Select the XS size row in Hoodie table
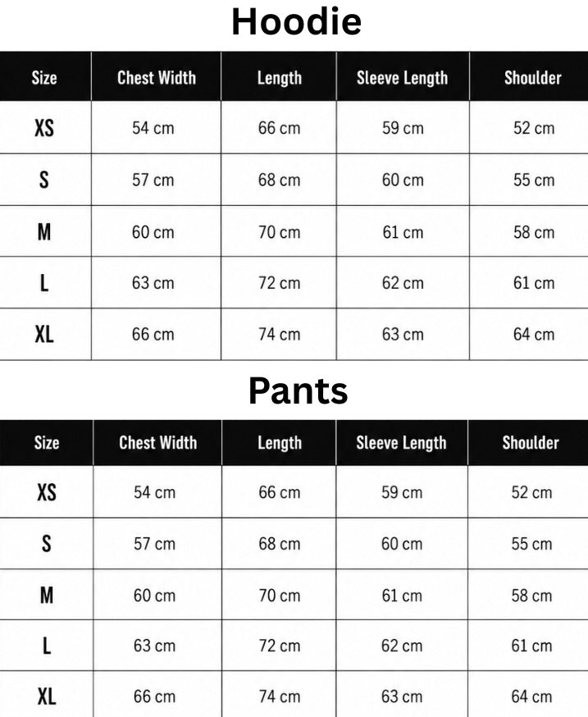The image size is (588, 717). click(x=294, y=128)
